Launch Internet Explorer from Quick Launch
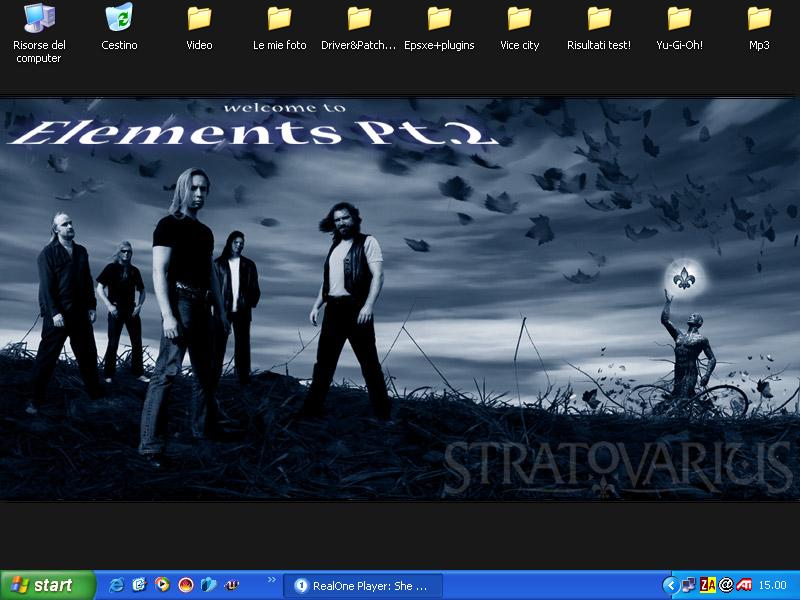Screen dimensions: 800x600 [x=116, y=585]
